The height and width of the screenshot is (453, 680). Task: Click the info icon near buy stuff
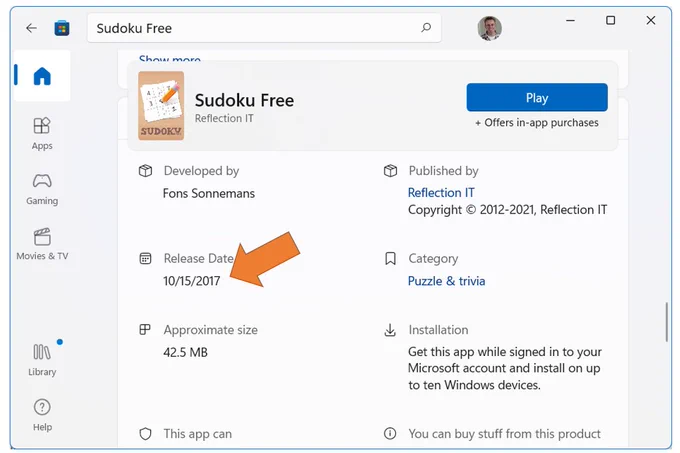(390, 433)
